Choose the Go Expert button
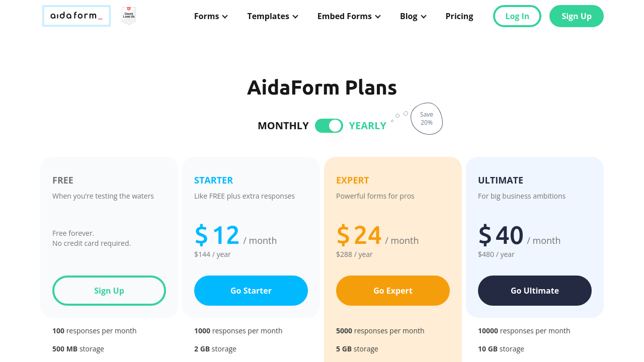Screen dimensions: 644x362 click(x=393, y=291)
